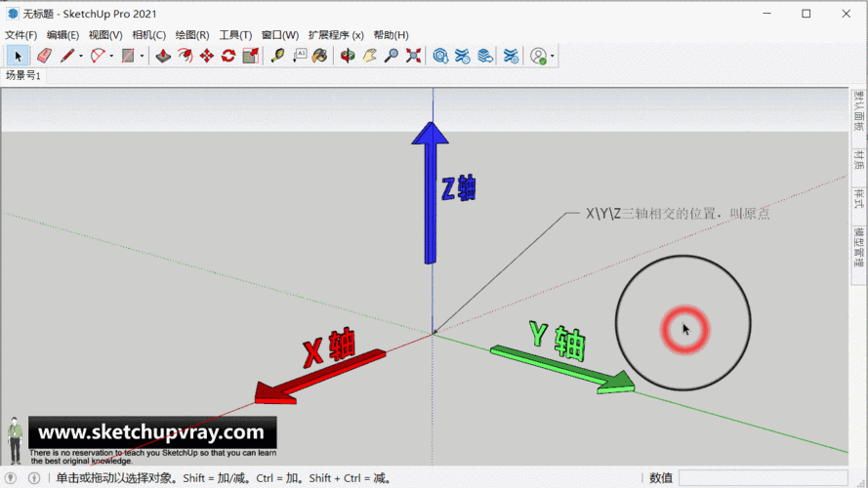Select the Zoom magnifier tool
Screen dimensions: 868x488
[x=391, y=56]
